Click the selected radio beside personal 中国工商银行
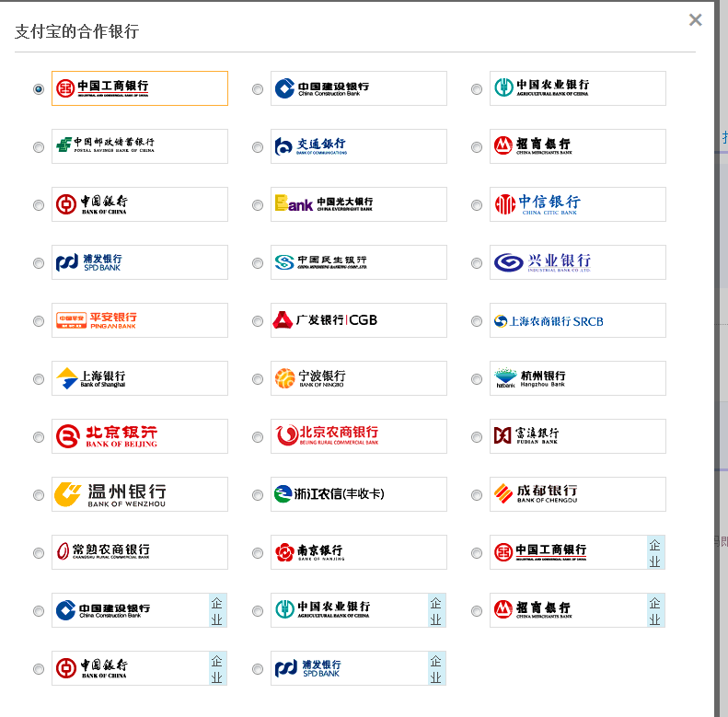The image size is (728, 717). (39, 89)
